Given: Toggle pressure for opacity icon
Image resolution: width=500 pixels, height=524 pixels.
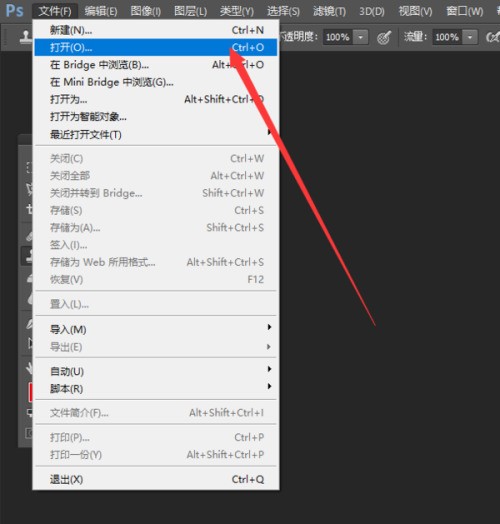Looking at the screenshot, I should (x=384, y=37).
